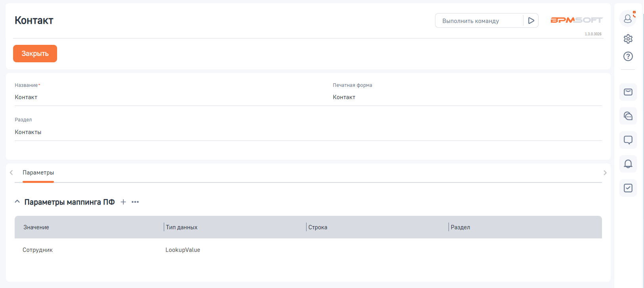Open the notifications bell icon
This screenshot has height=288, width=644.
click(628, 164)
